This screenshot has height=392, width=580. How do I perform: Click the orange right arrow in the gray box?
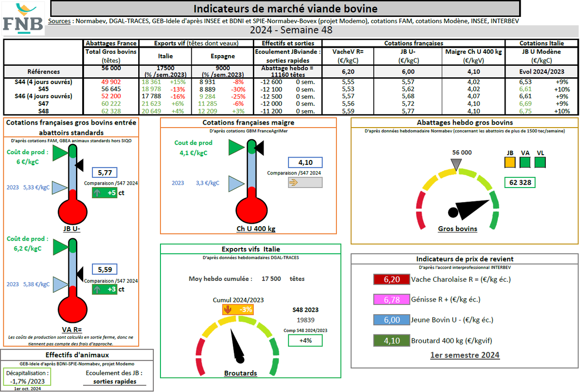(294, 182)
